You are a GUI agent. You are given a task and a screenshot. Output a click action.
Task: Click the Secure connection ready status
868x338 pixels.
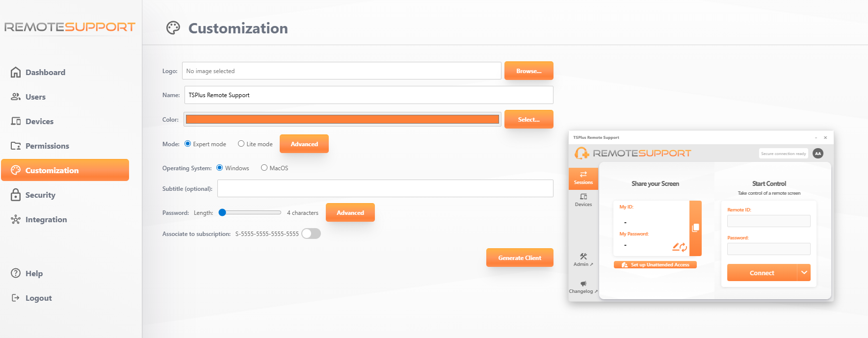coord(784,154)
